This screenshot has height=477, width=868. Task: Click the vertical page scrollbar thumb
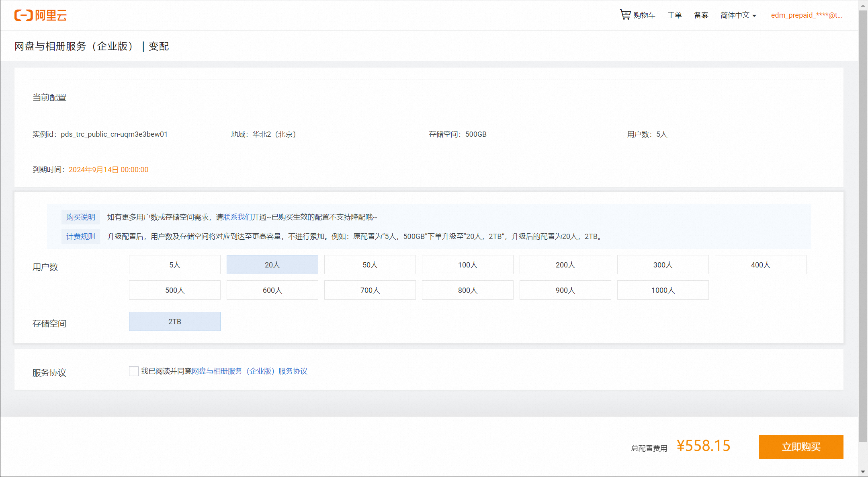click(x=863, y=225)
